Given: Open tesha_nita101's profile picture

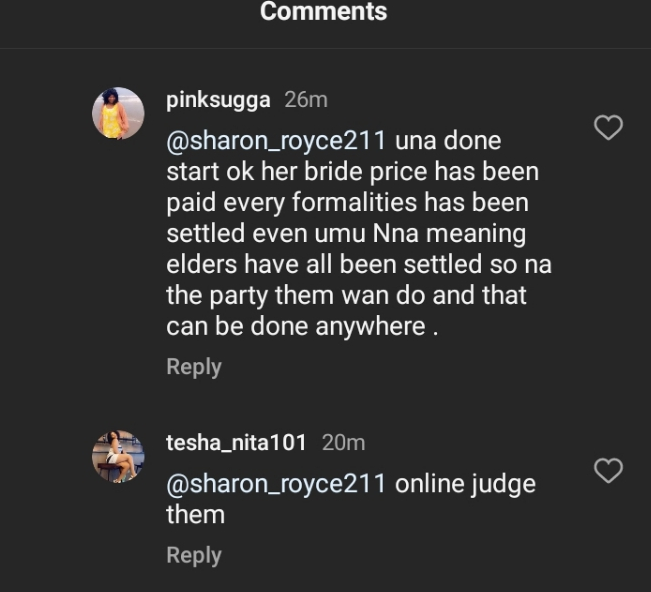Looking at the screenshot, I should click(118, 456).
